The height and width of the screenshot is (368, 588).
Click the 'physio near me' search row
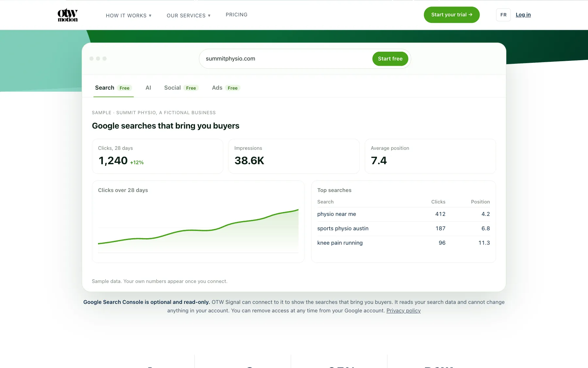click(403, 214)
